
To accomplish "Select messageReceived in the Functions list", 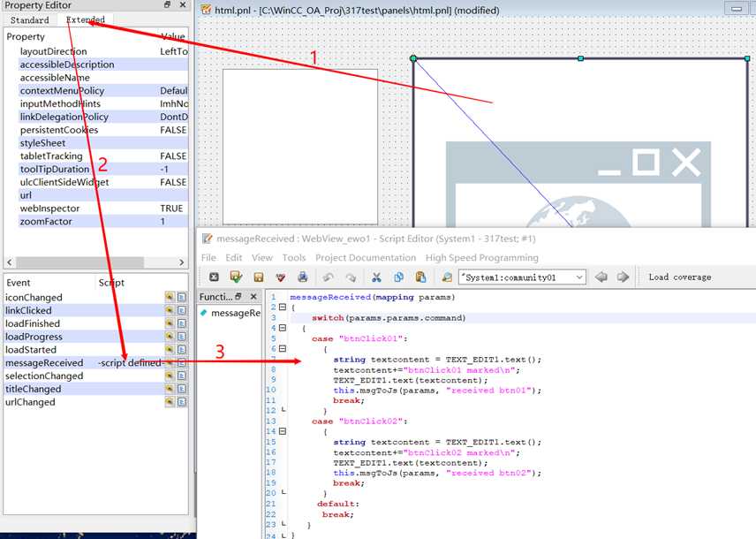I will point(231,313).
